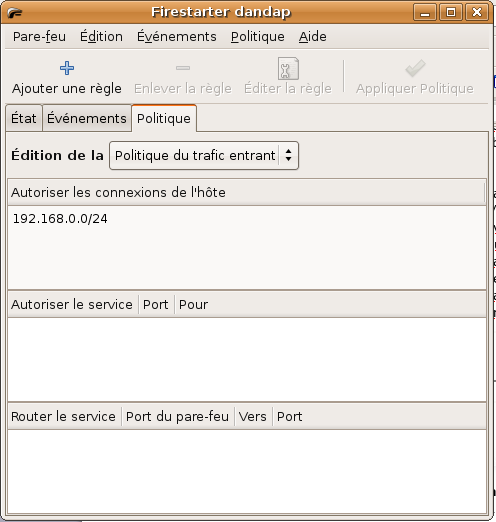Click the dropdown arrows beside trafic entrant

[289, 156]
